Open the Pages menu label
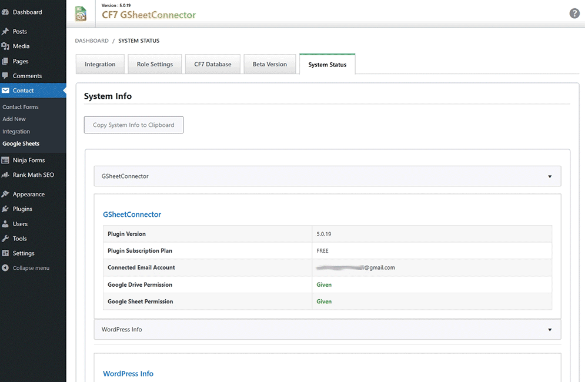The width and height of the screenshot is (588, 382). tap(21, 61)
